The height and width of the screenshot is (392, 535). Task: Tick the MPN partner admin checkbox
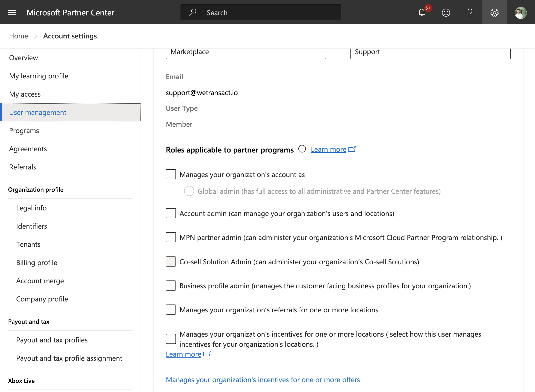click(171, 237)
